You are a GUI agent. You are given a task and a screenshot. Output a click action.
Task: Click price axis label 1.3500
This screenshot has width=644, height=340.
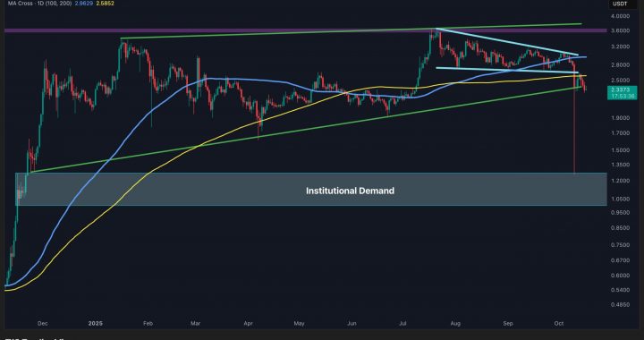point(621,165)
